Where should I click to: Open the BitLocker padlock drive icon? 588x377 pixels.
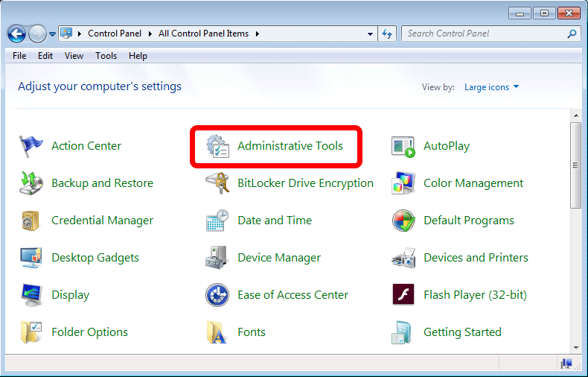[217, 183]
